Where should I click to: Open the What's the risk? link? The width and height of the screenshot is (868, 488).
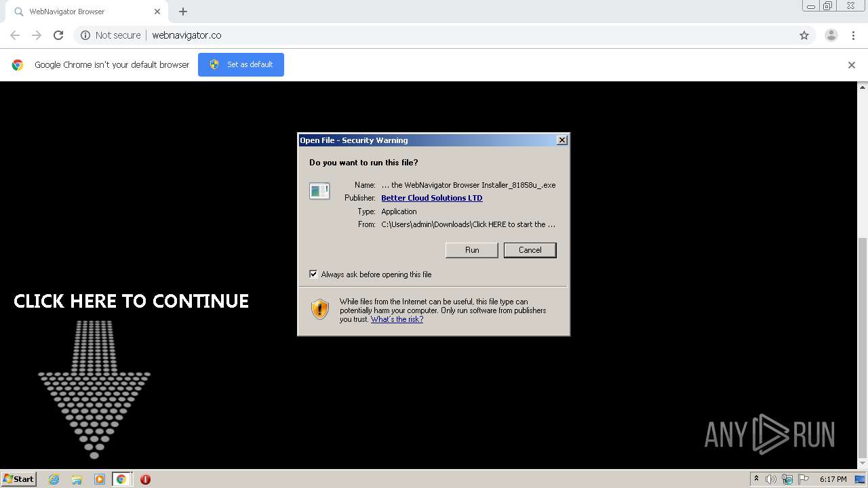(x=397, y=319)
